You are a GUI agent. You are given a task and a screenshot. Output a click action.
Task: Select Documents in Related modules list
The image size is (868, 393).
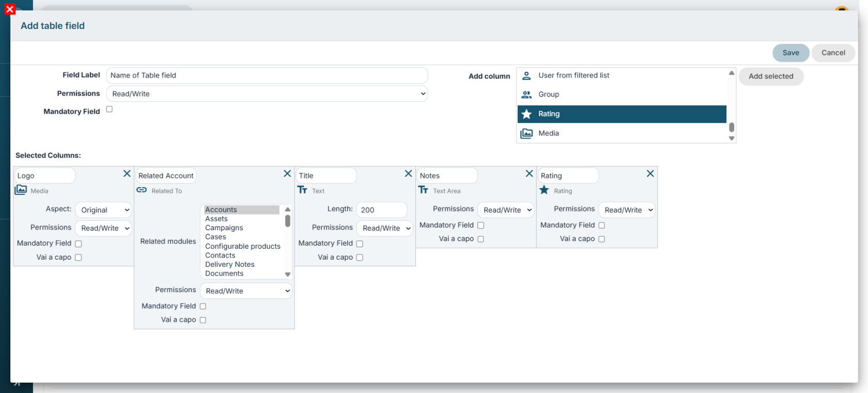(241, 274)
